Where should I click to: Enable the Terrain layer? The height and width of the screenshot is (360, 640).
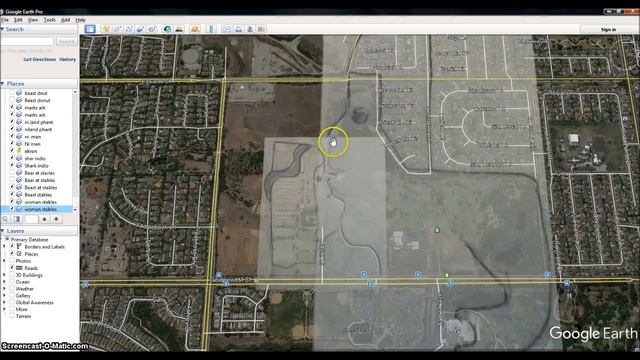click(12, 316)
